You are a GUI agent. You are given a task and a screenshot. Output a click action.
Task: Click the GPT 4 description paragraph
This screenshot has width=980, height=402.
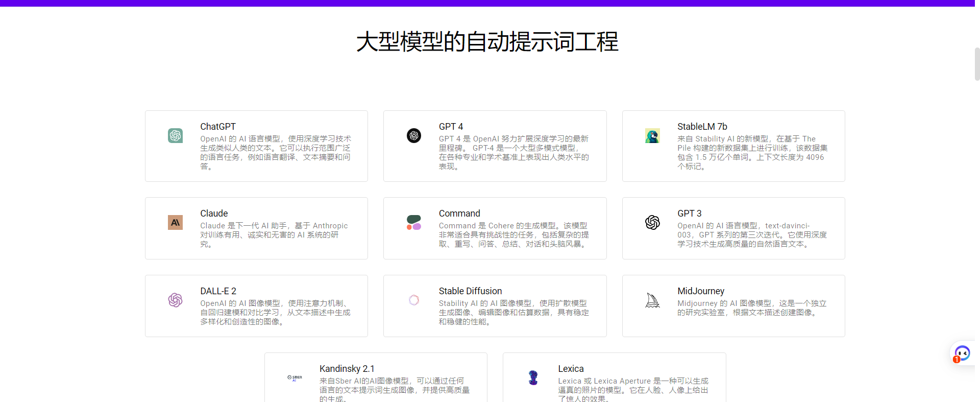(x=514, y=153)
